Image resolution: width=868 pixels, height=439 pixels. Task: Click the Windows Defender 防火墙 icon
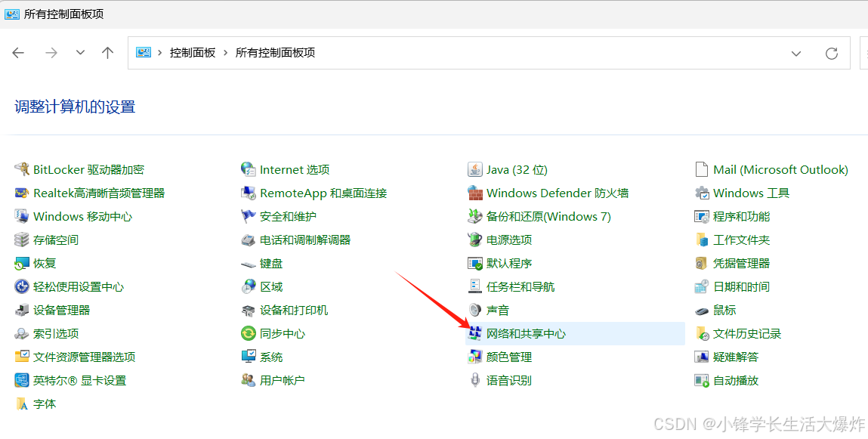click(x=475, y=193)
